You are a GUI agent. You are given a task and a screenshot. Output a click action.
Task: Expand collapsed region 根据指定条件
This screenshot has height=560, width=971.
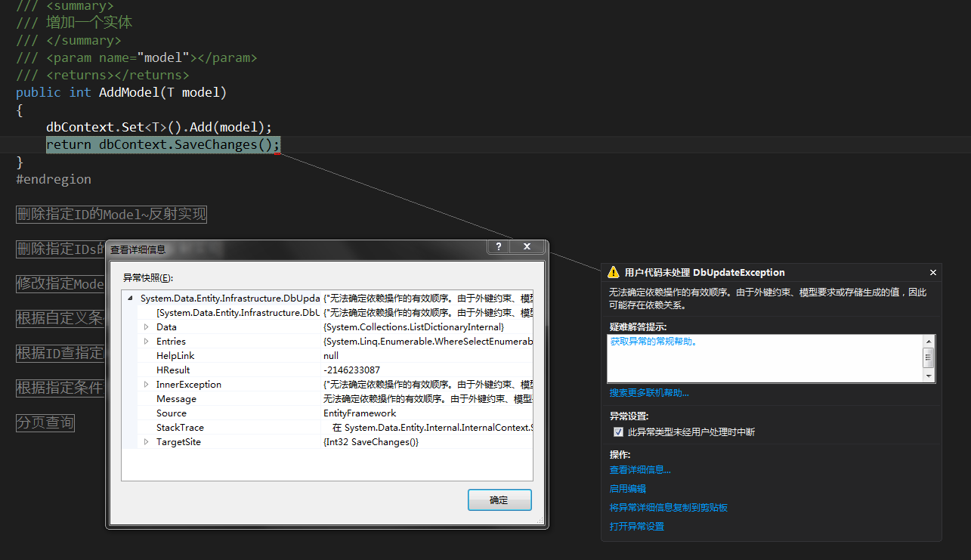[60, 388]
